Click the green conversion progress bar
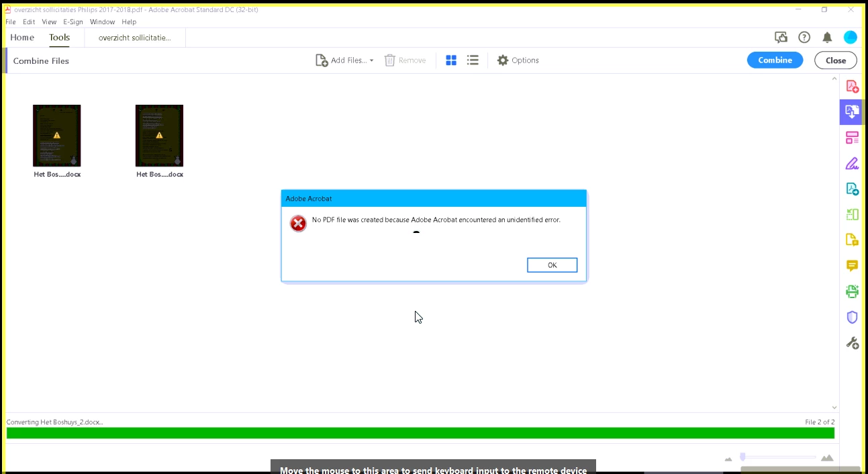868x474 pixels. (420, 433)
